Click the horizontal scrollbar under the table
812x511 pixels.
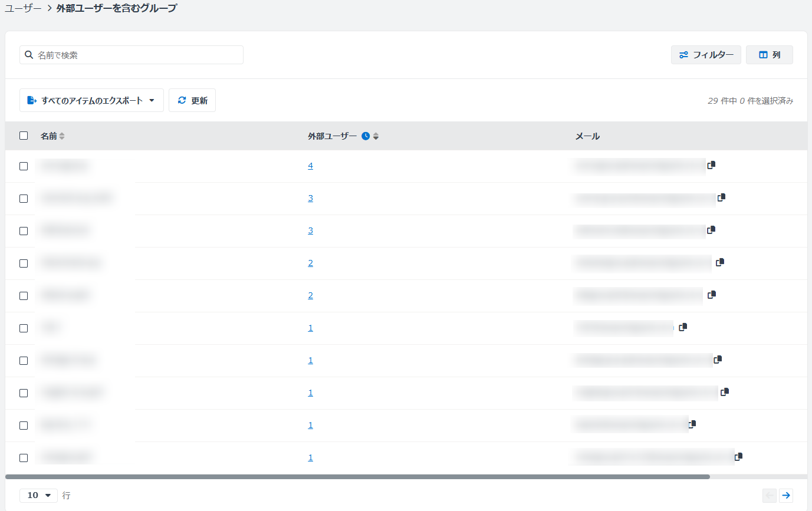pos(357,476)
